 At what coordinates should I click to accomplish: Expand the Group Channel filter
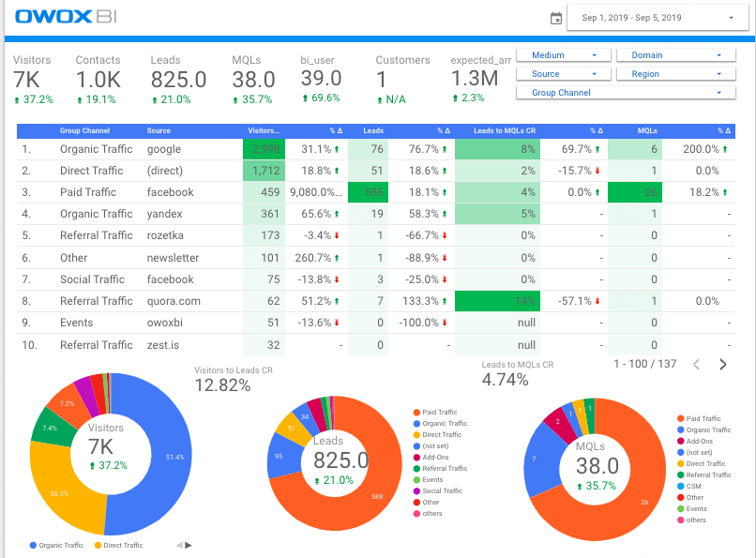coord(626,92)
